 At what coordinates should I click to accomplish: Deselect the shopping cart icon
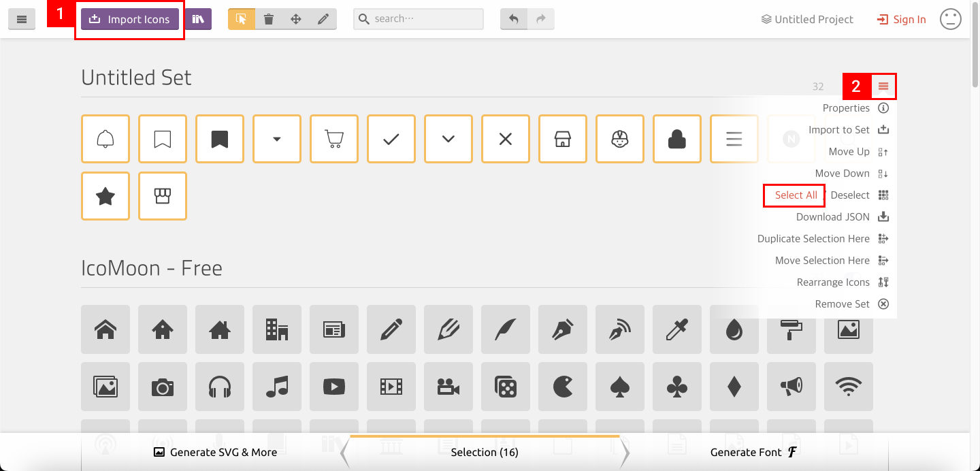[x=334, y=139]
